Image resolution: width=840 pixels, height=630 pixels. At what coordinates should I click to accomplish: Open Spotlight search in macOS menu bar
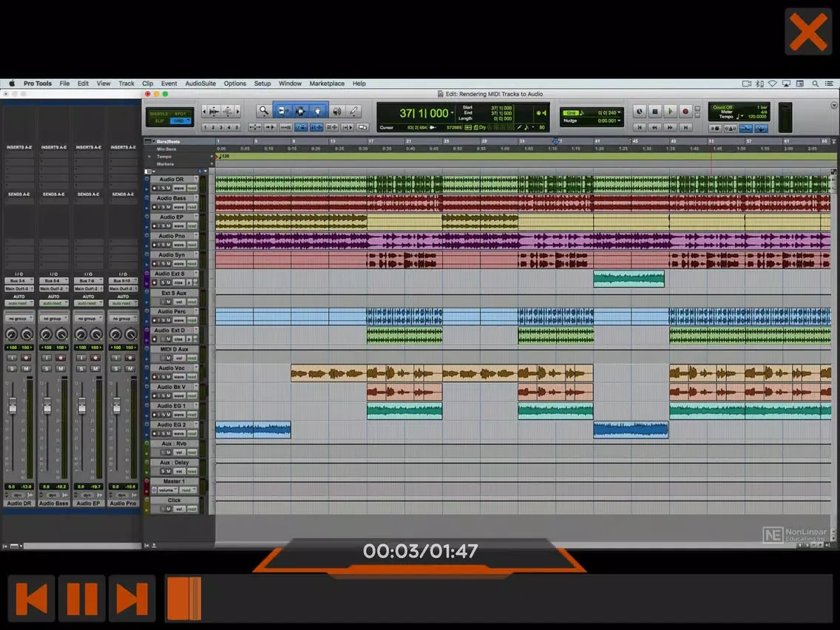(815, 84)
